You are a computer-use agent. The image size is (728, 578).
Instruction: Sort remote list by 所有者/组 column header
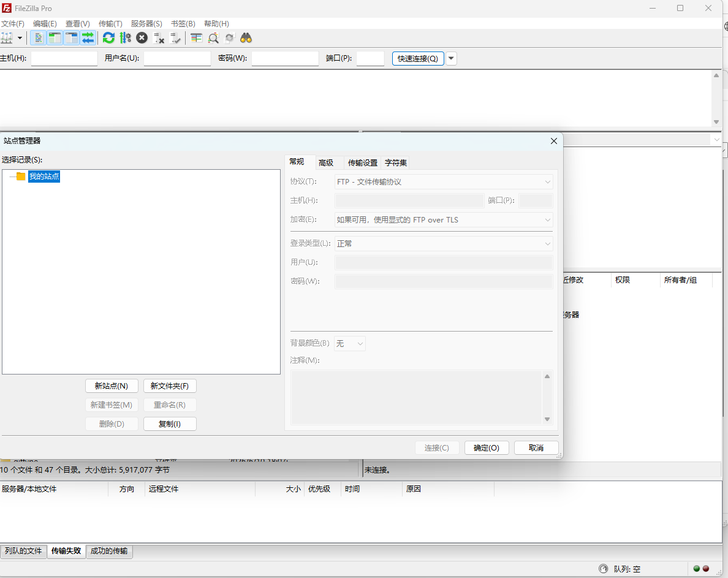tap(686, 280)
